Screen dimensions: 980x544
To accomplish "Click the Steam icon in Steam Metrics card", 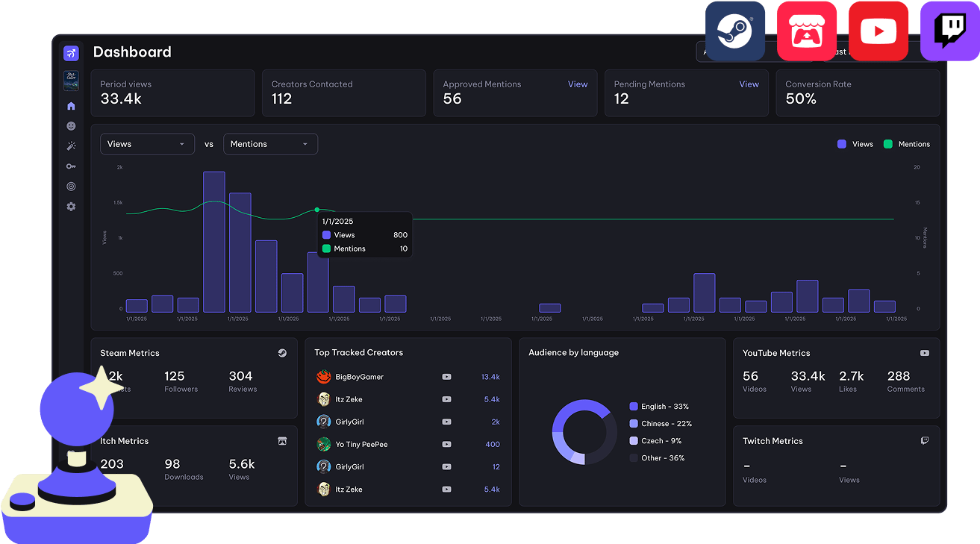I will click(x=282, y=353).
